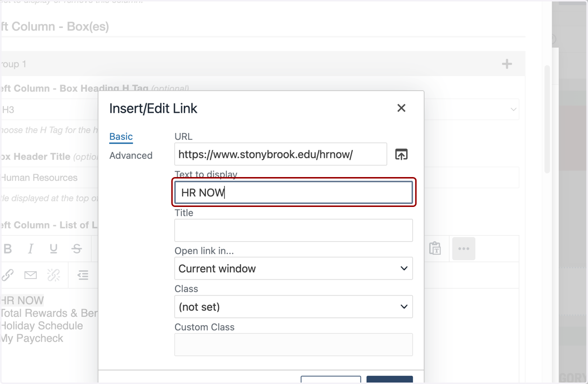Toggle Bold in the editor toolbar

point(7,249)
